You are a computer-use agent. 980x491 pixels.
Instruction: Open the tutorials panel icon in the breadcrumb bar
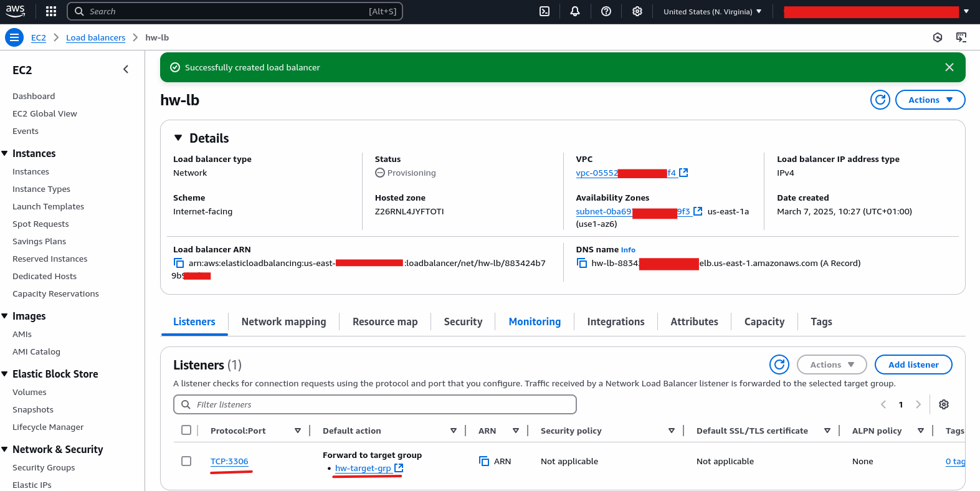(961, 37)
